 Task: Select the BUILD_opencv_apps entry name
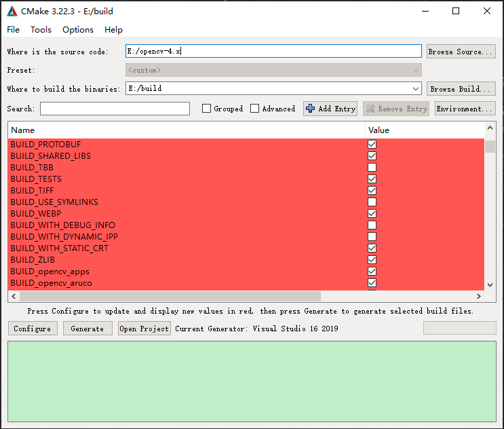50,272
